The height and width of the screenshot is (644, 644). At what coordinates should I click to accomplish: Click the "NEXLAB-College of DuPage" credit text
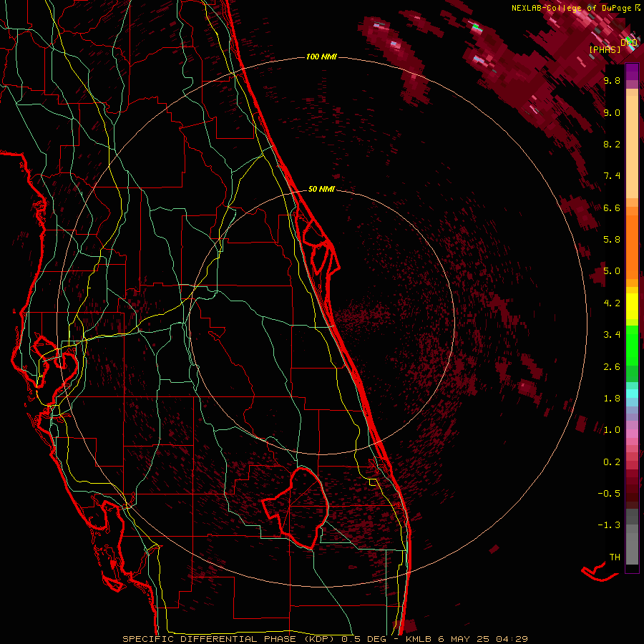[x=570, y=8]
